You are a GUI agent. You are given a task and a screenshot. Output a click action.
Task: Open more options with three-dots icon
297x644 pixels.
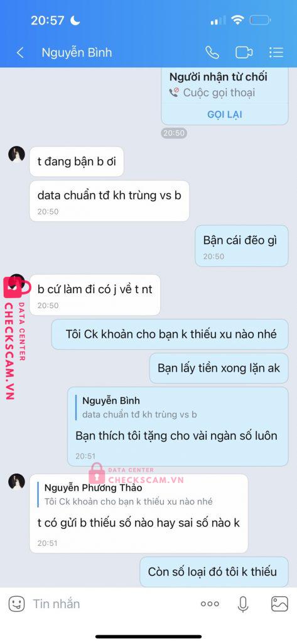click(210, 604)
